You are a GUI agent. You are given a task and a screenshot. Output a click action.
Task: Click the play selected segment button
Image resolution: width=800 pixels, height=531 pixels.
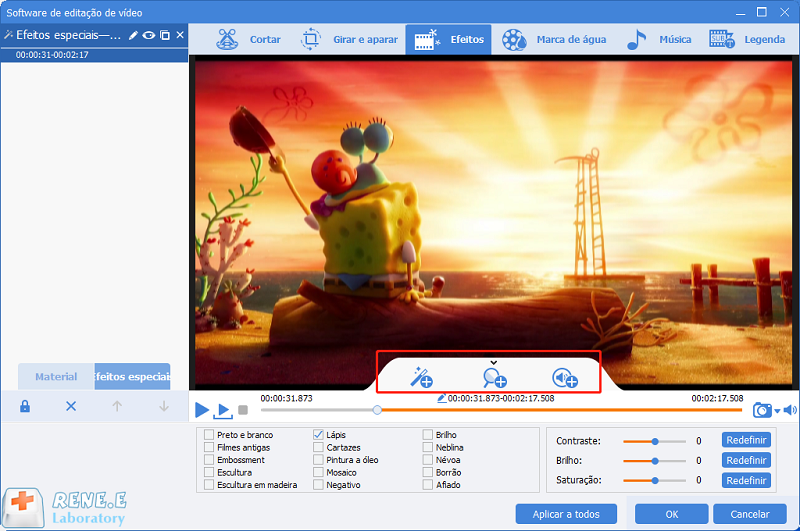pyautogui.click(x=223, y=411)
